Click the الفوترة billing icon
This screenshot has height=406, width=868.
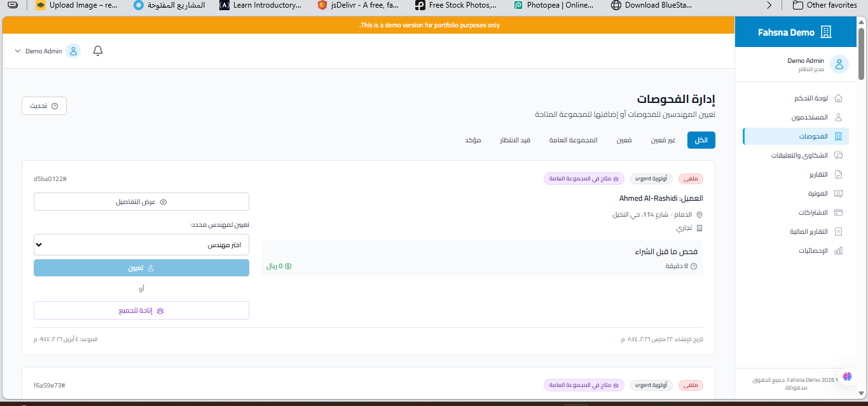(x=838, y=194)
